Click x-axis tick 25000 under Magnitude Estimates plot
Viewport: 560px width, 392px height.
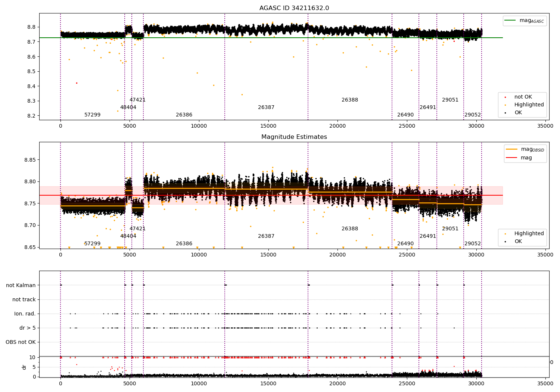407,255
